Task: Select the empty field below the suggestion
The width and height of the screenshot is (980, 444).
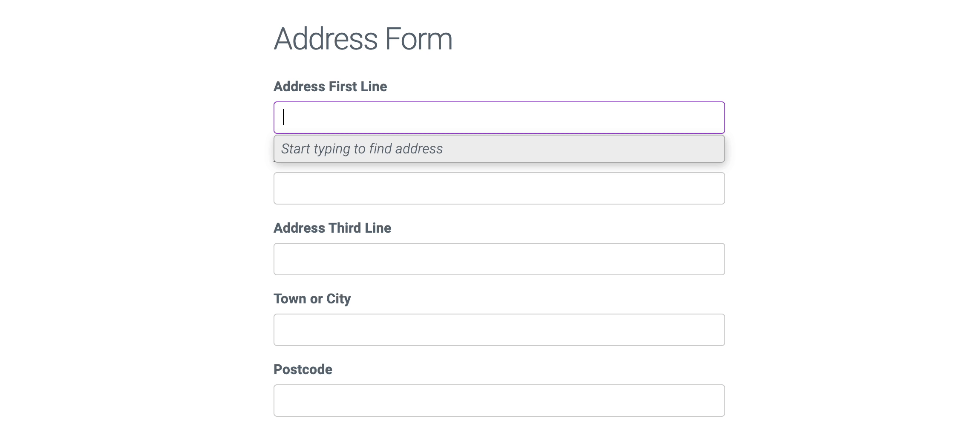Action: [499, 188]
